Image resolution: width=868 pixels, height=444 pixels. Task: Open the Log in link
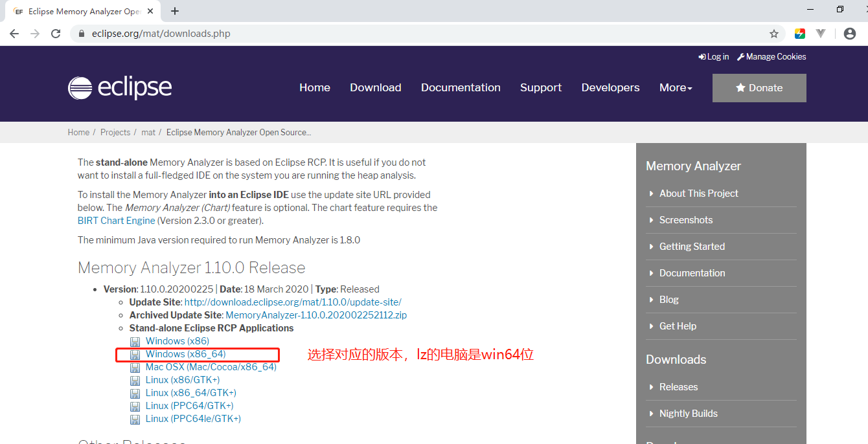coord(714,57)
